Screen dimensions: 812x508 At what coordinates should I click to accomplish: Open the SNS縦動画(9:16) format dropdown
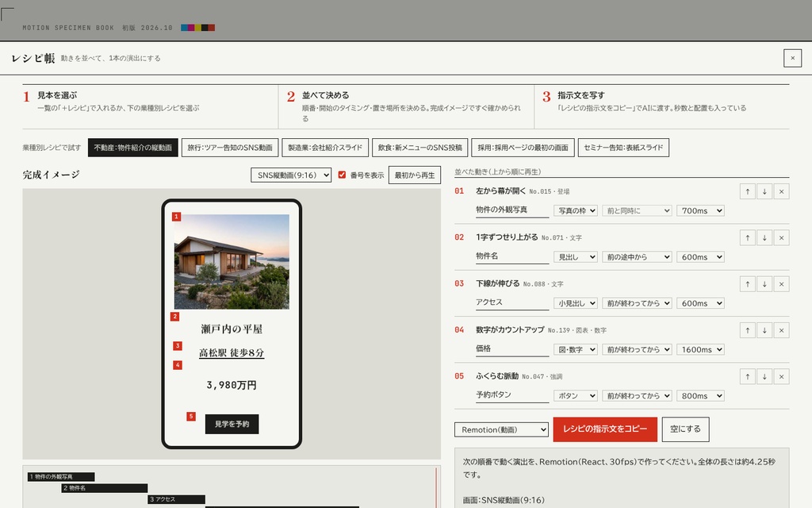(x=291, y=175)
